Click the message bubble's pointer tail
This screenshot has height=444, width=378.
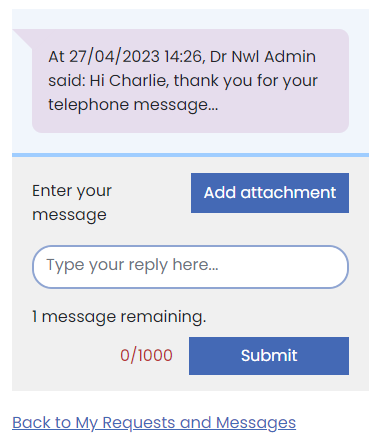tap(22, 38)
